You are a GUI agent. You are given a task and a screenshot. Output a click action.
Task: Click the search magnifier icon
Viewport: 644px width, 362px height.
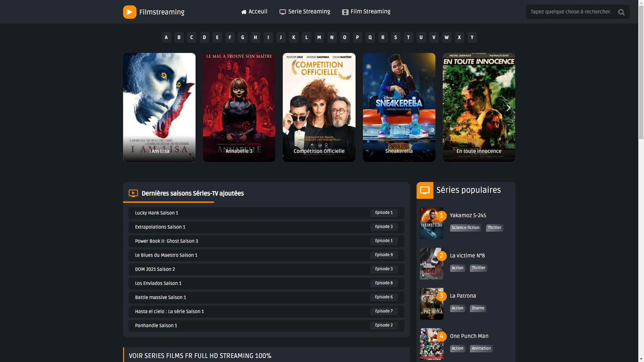point(621,12)
